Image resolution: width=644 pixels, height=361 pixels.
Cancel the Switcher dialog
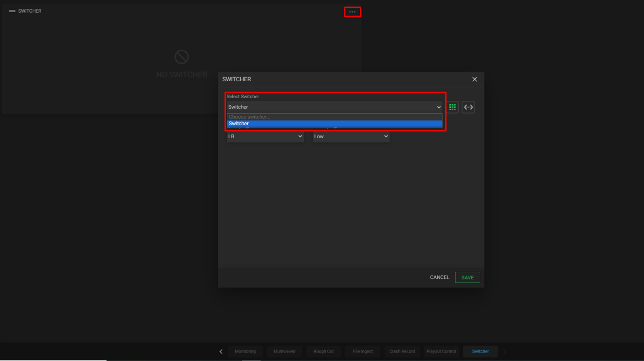[440, 277]
